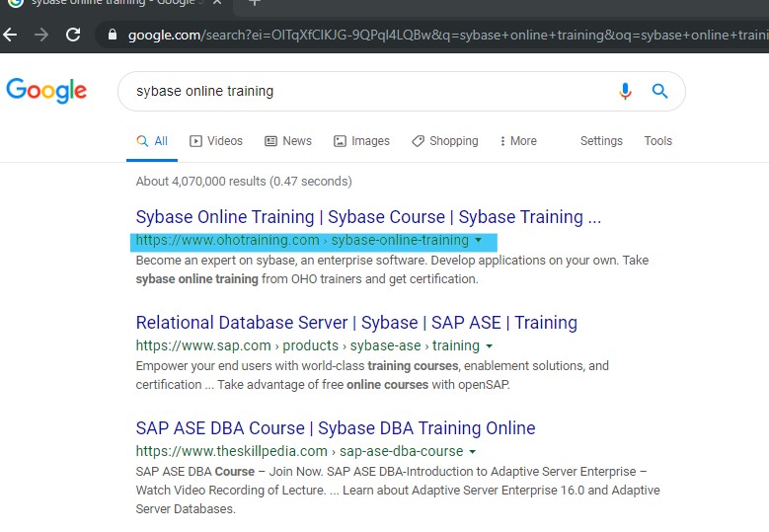Click the snippet starting 'Empower your end users'
Viewport: 769px width, 532px height.
coord(372,375)
